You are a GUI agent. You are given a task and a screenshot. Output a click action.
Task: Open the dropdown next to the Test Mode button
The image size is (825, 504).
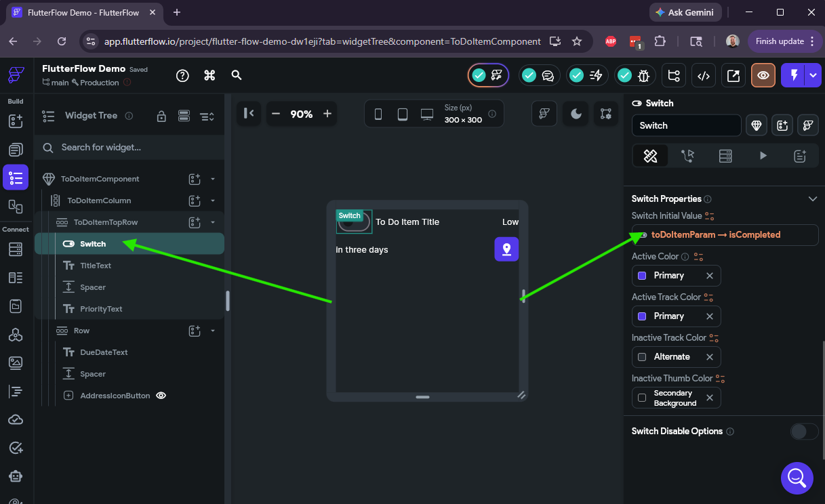(813, 76)
